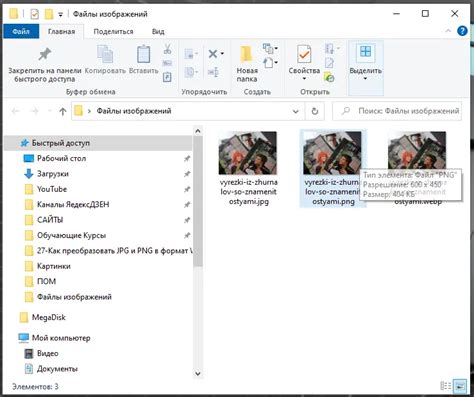This screenshot has height=397, width=474.
Task: Switch to the Главная tab
Action: (61, 31)
